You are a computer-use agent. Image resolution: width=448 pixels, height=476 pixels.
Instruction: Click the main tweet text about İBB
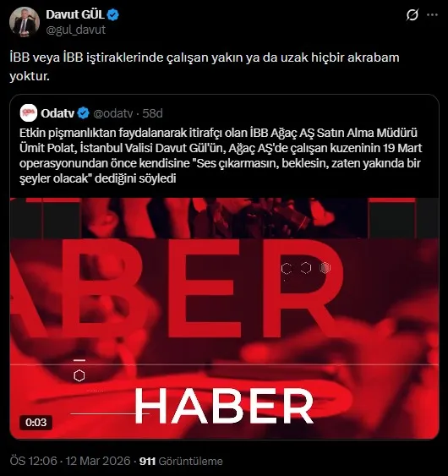(x=205, y=67)
